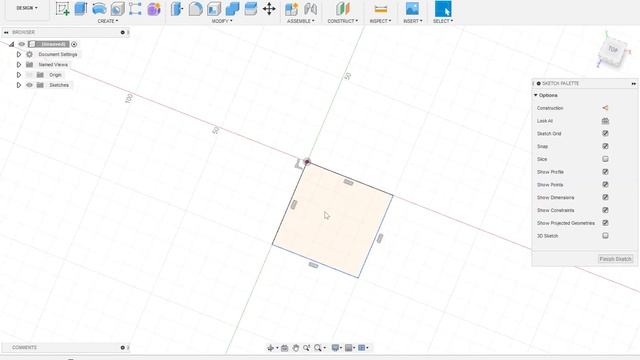
Task: Toggle the Show Constraints checkbox
Action: pyautogui.click(x=605, y=210)
